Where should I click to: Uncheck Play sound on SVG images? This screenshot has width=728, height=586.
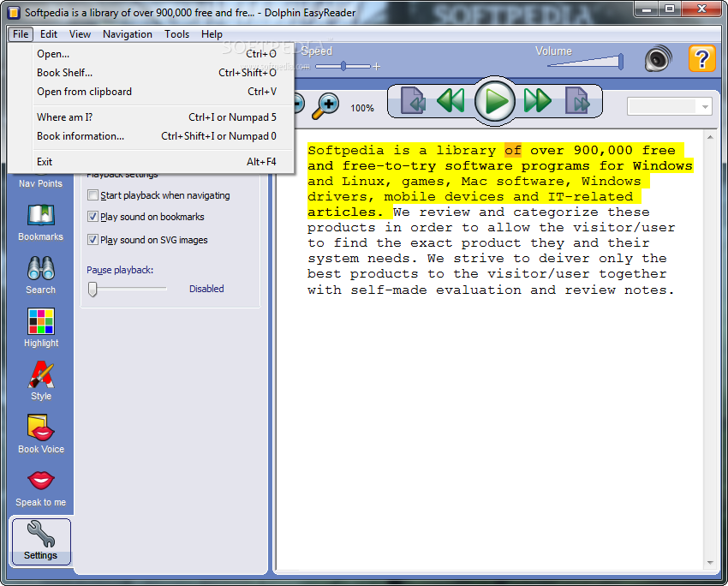[92, 240]
